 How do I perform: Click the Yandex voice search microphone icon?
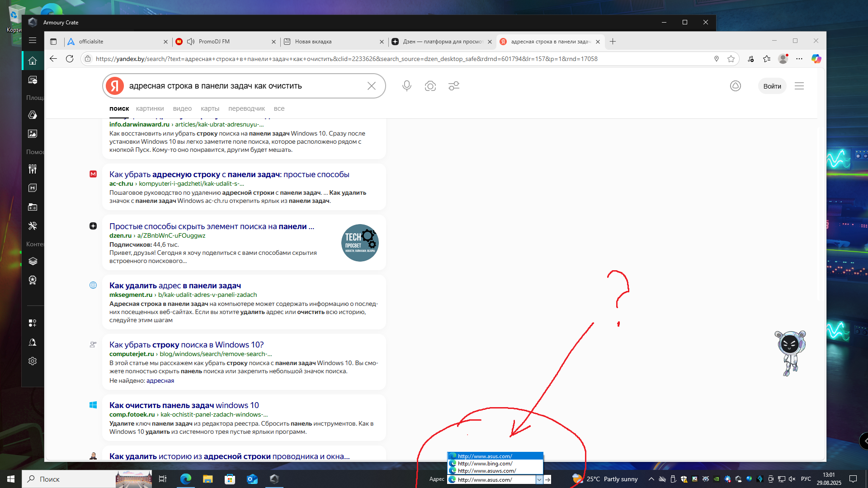[406, 86]
